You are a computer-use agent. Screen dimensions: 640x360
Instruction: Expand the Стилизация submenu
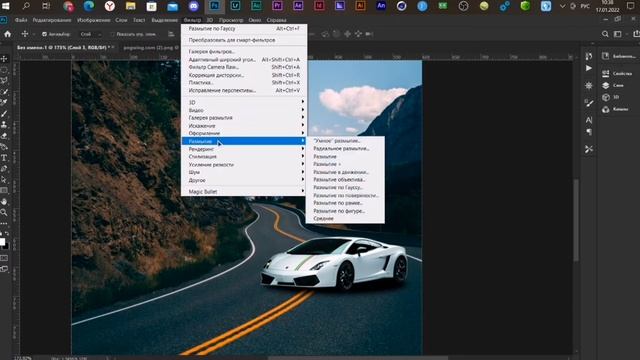click(x=244, y=156)
